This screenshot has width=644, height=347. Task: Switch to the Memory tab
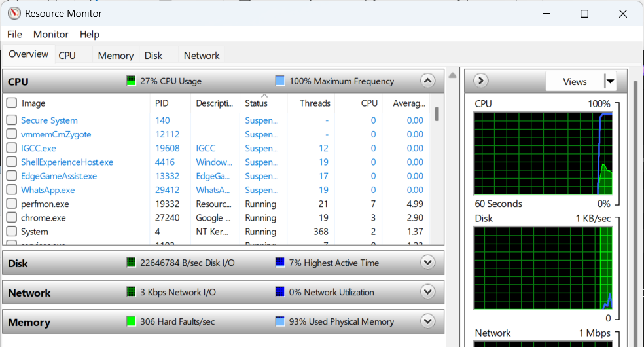pyautogui.click(x=116, y=56)
